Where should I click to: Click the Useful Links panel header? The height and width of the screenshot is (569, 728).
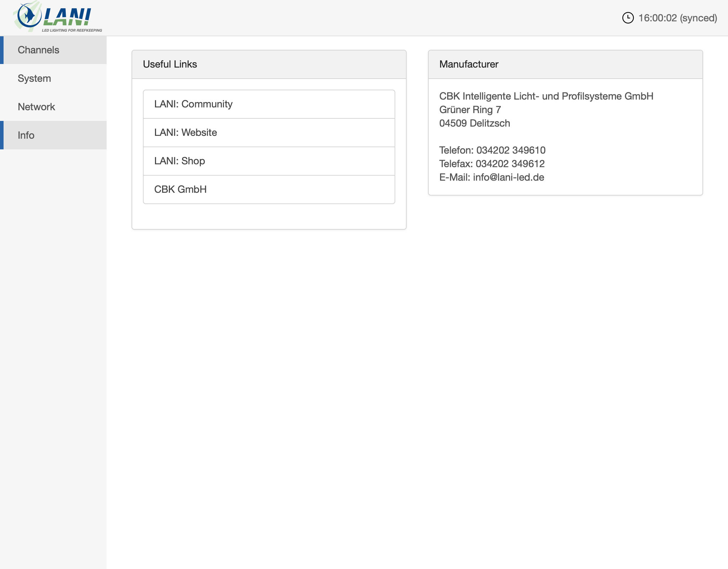click(x=170, y=64)
